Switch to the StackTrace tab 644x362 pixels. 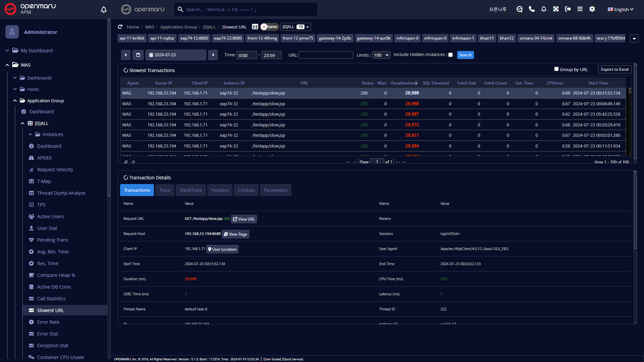[191, 190]
